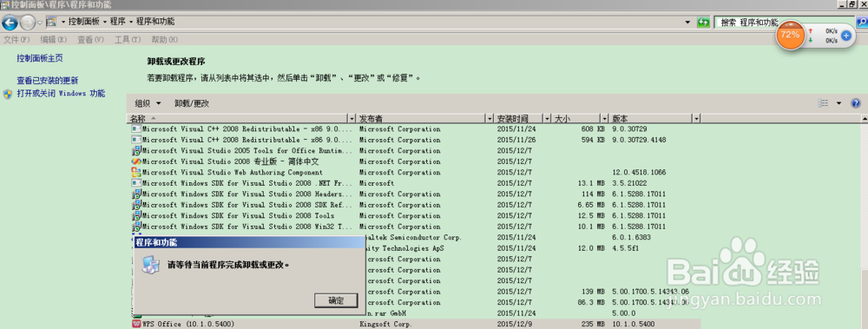Open the 文件(F) menu
868x329 pixels.
[x=16, y=40]
